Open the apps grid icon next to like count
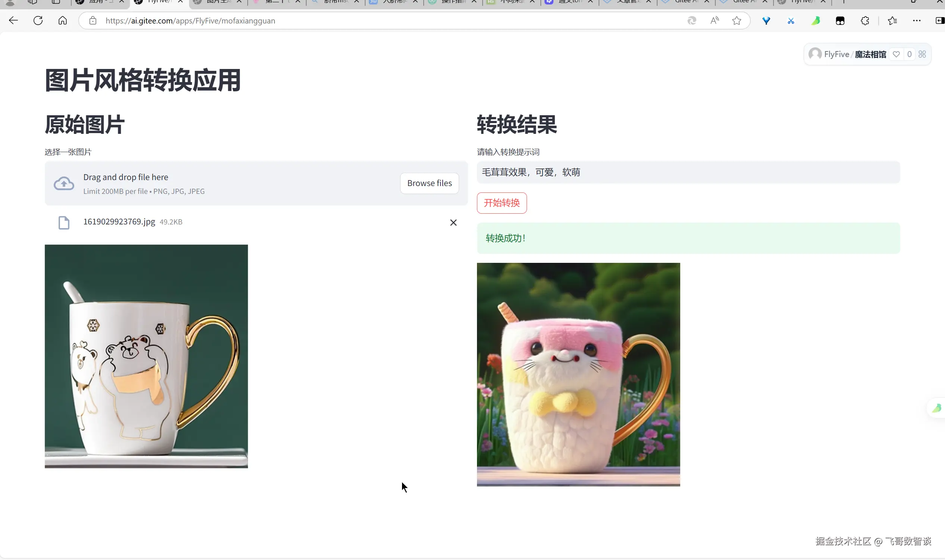The image size is (945, 560). (922, 54)
